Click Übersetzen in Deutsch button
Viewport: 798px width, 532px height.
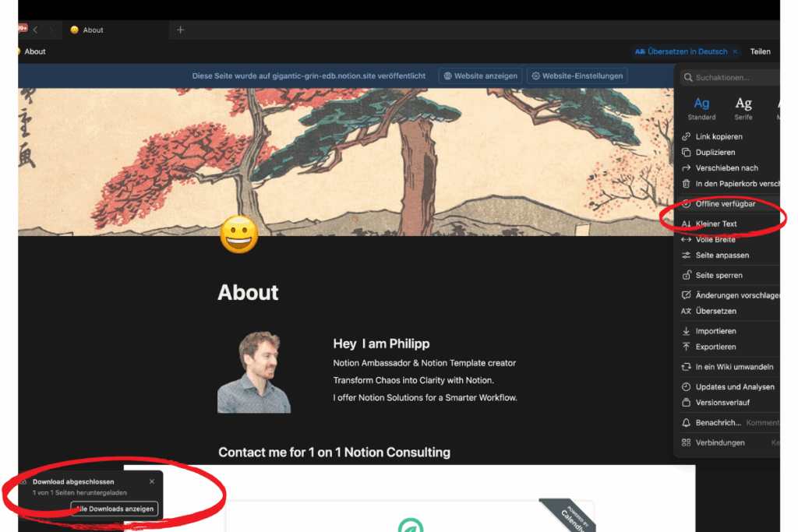coord(681,51)
